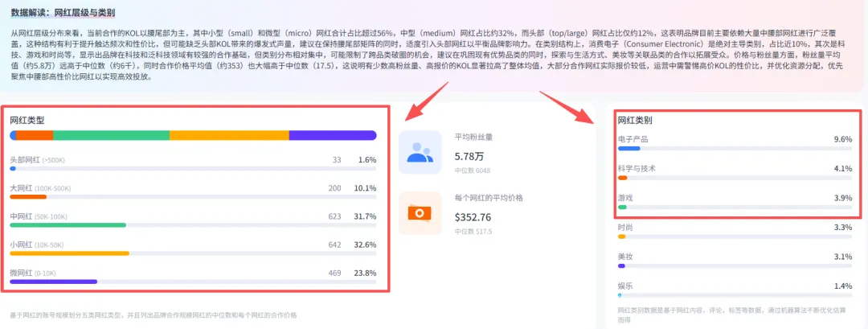Click the count 469 for 微网红

tap(335, 273)
